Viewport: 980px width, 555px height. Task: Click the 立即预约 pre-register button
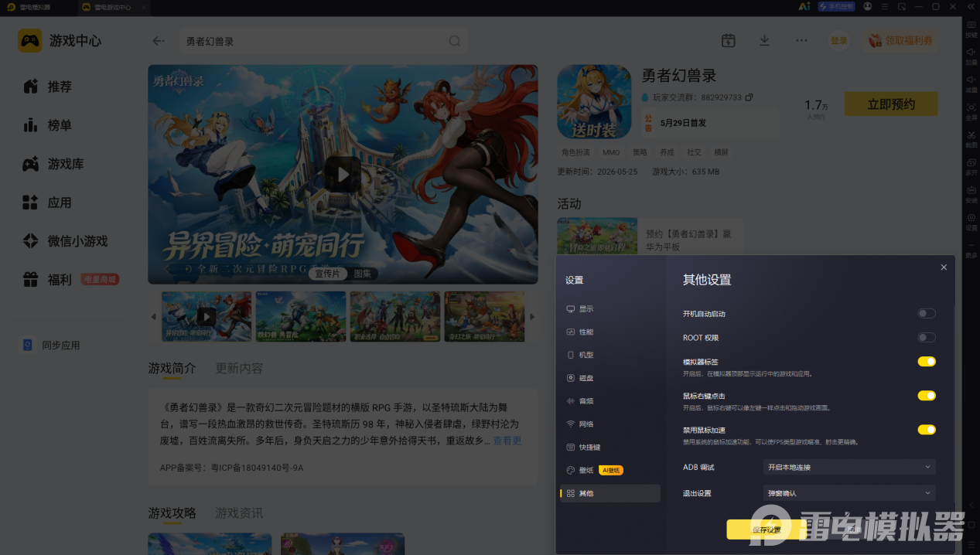click(x=891, y=104)
